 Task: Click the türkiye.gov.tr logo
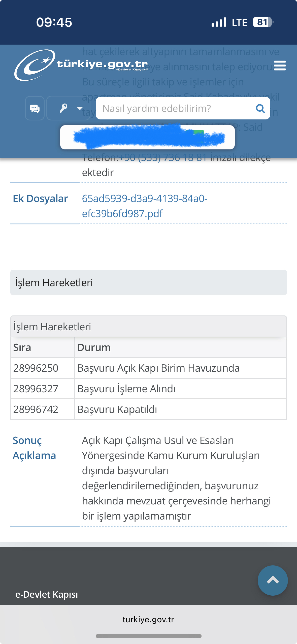(x=81, y=65)
